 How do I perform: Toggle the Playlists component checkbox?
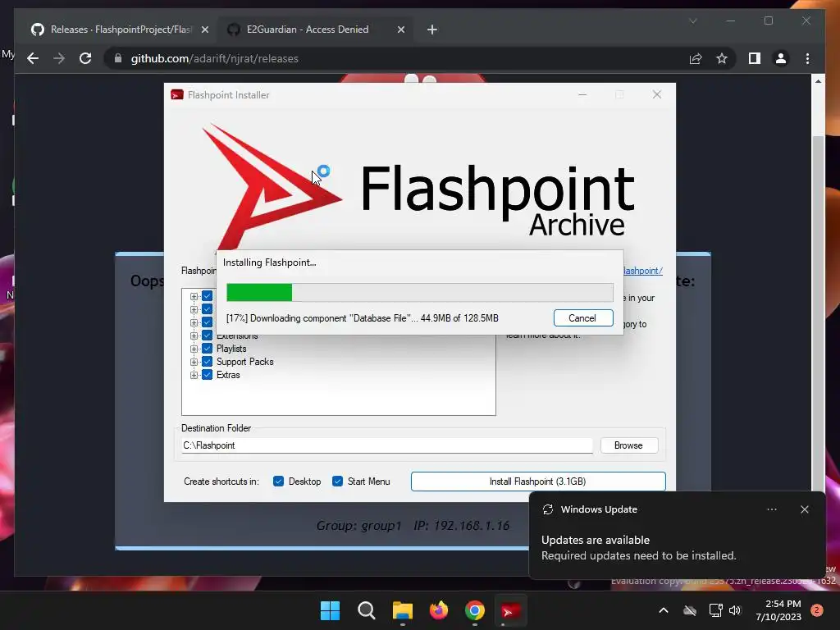point(208,349)
